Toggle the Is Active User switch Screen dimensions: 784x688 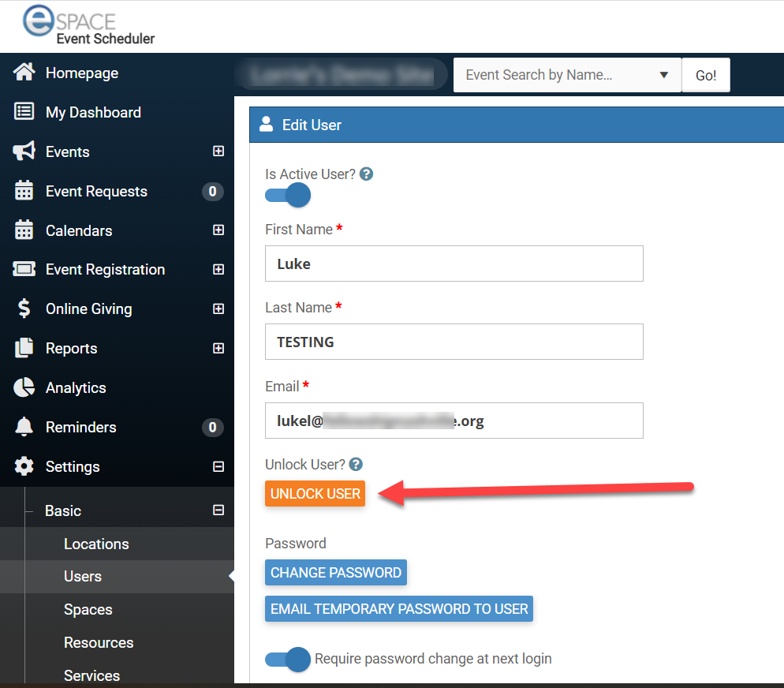(288, 196)
